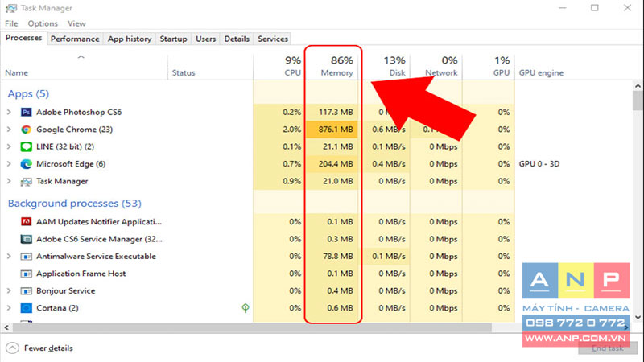Click Task Manager's 0.9% CPU cell
Viewport: 644px width, 362px height.
tap(279, 181)
